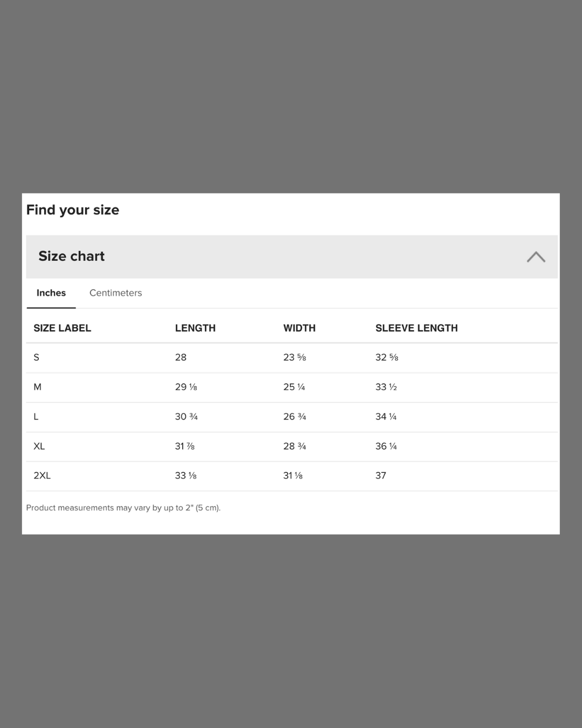Select the M size row label
Image resolution: width=582 pixels, height=728 pixels.
[37, 387]
